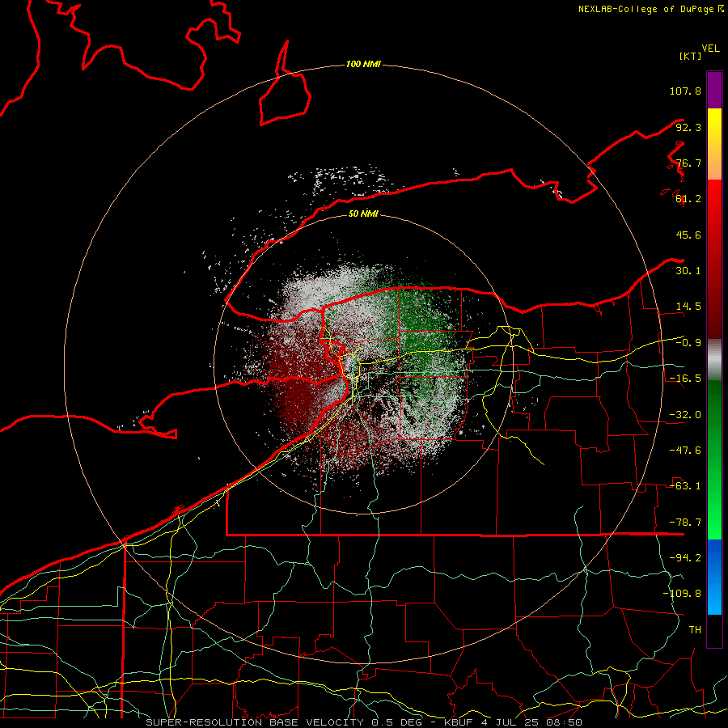The width and height of the screenshot is (728, 728).
Task: Click the -32.0 velocity scale value
Action: pos(685,415)
